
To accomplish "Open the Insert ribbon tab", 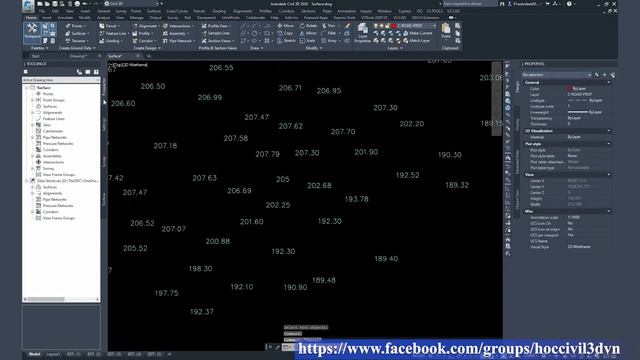I will tap(47, 18).
